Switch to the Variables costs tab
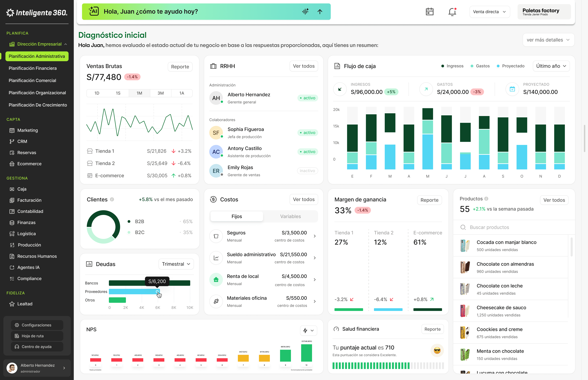The image size is (588, 380). [x=290, y=216]
